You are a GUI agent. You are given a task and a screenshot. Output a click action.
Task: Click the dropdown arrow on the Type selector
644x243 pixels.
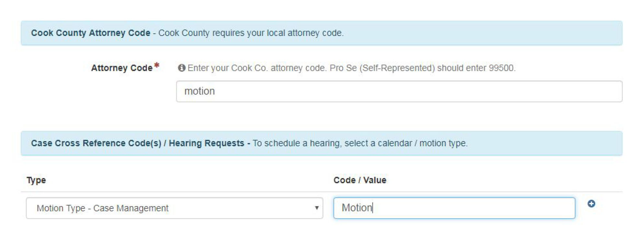click(x=316, y=208)
